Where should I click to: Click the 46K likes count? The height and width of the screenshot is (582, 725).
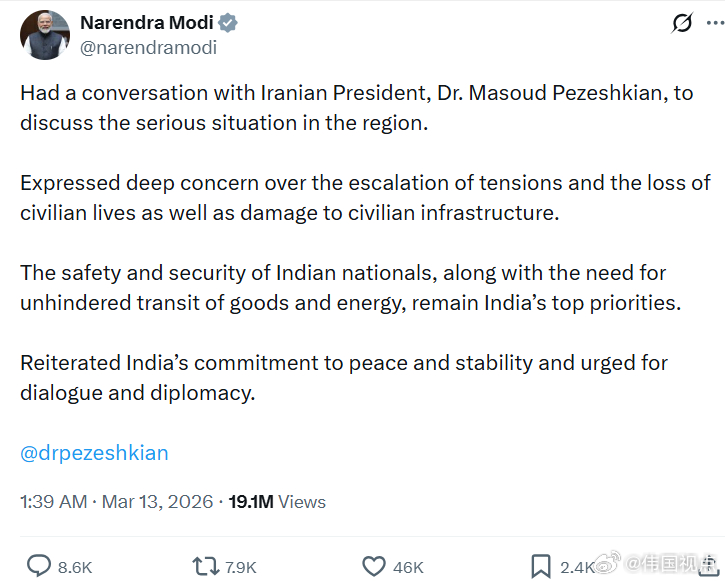[408, 567]
